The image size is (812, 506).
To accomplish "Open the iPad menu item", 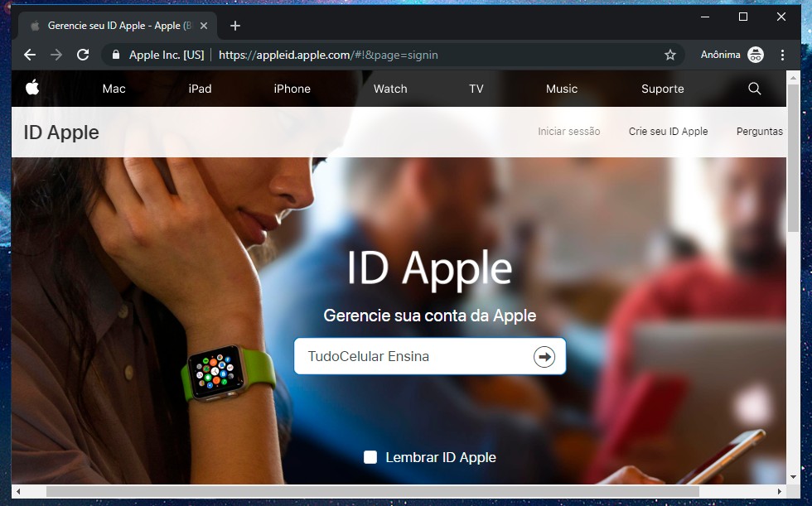I will point(200,89).
